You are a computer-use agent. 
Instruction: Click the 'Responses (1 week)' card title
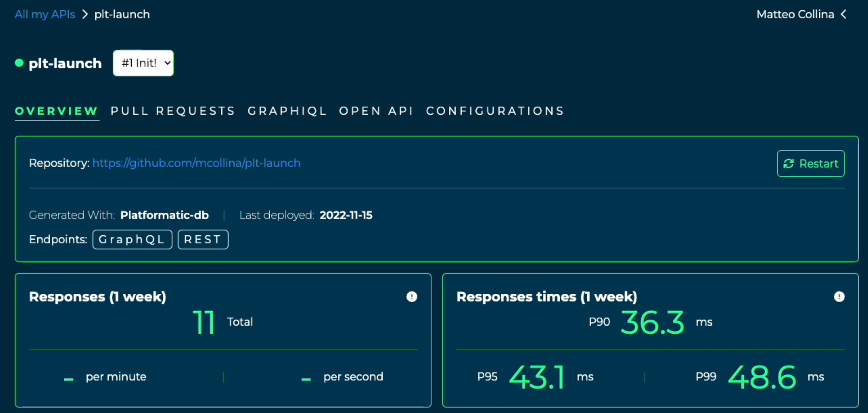pyautogui.click(x=98, y=296)
